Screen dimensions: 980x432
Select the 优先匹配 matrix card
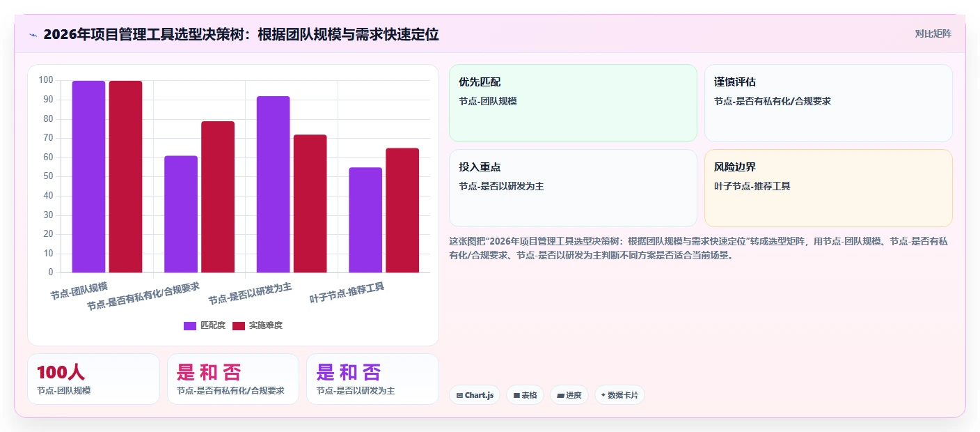pos(573,103)
